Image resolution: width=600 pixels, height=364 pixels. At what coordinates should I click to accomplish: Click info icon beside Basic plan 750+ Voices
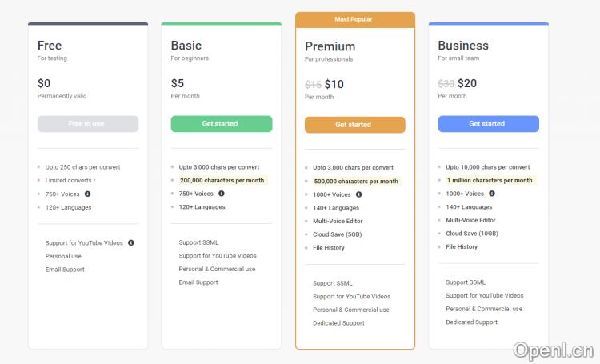222,193
